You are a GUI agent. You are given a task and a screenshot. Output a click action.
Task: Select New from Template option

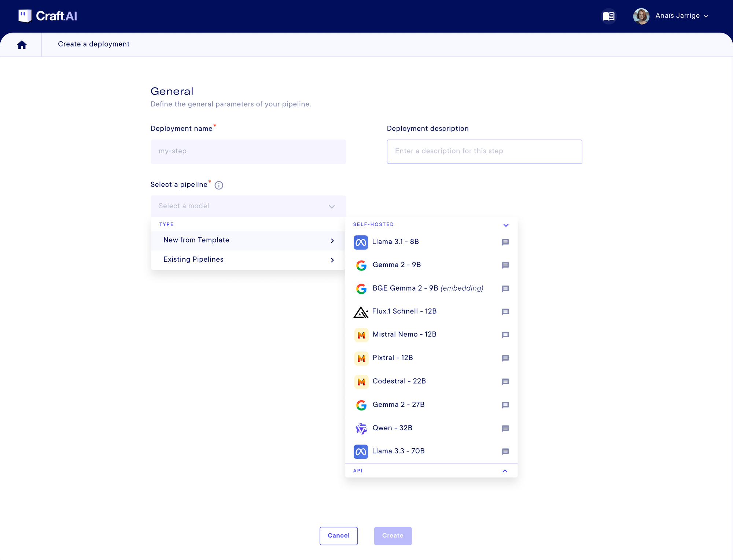248,240
